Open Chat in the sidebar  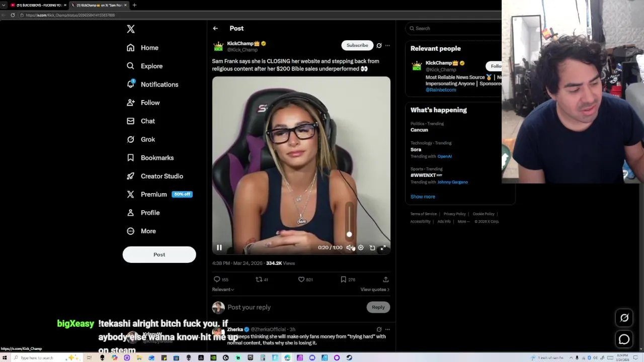(x=141, y=121)
